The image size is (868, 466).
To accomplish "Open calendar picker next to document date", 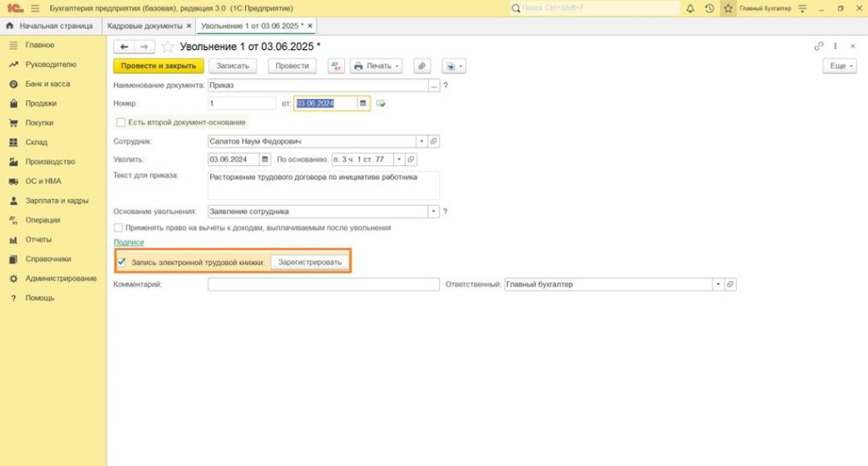I will pos(363,103).
